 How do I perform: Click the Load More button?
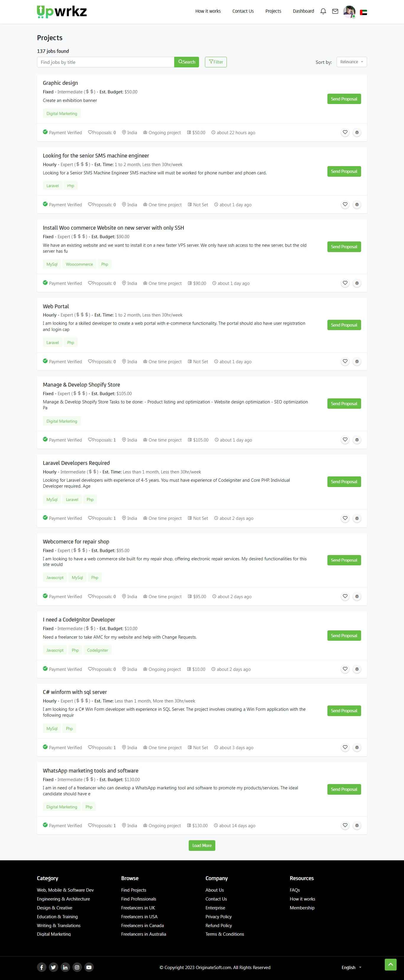202,845
